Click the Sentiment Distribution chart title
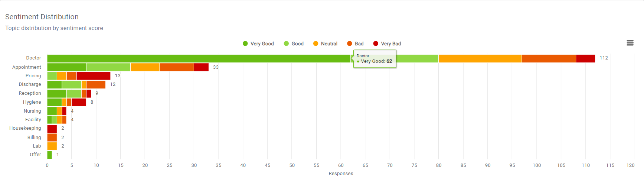The height and width of the screenshot is (184, 644). tap(42, 17)
